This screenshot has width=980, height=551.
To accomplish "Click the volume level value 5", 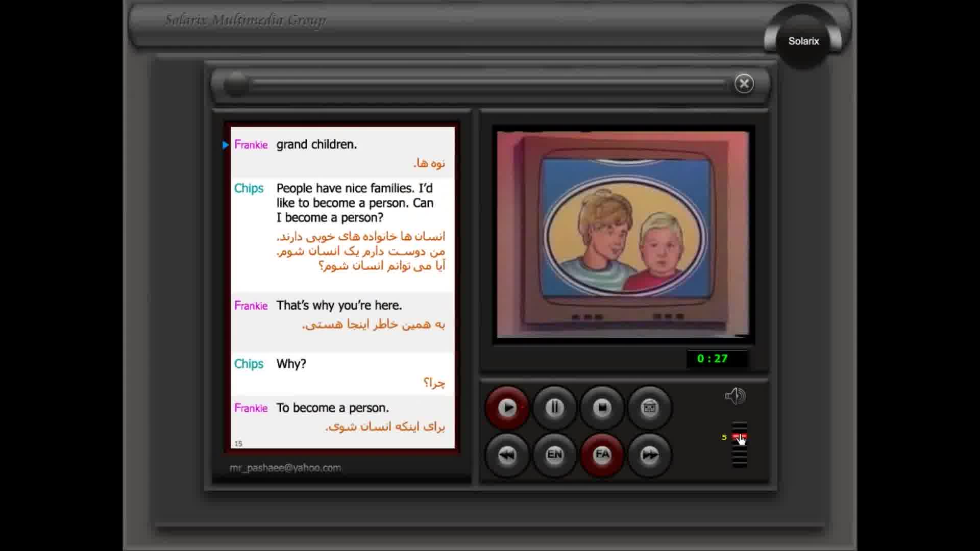I will 724,437.
